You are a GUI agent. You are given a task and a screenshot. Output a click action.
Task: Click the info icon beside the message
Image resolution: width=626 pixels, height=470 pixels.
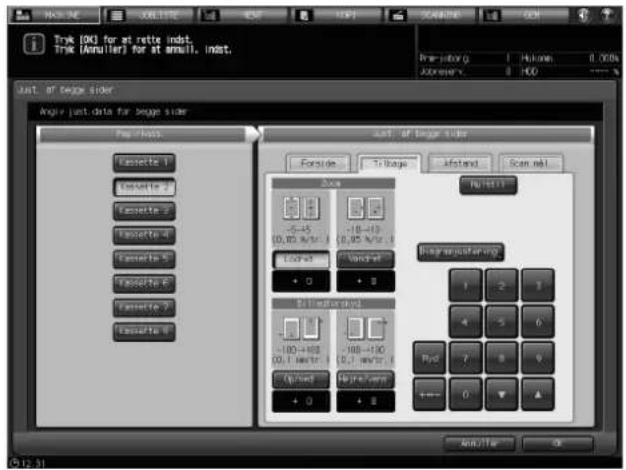(34, 44)
